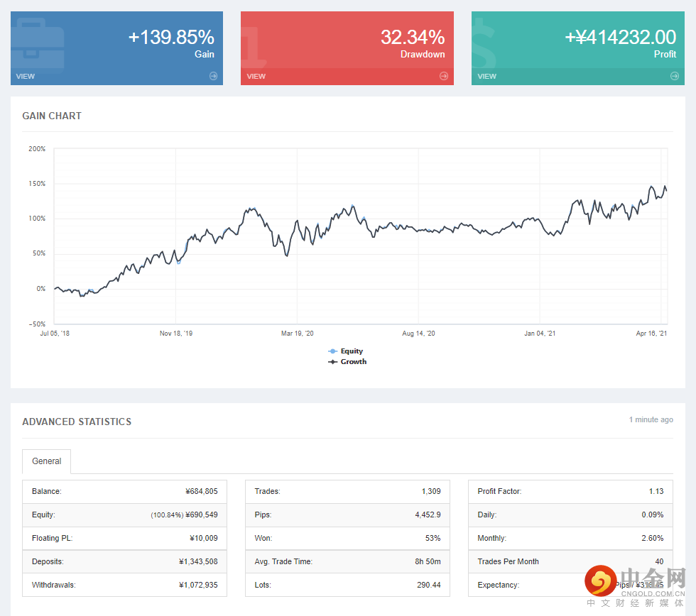The image size is (696, 616).
Task: Click the arrow icon on the Profit card
Action: point(675,76)
